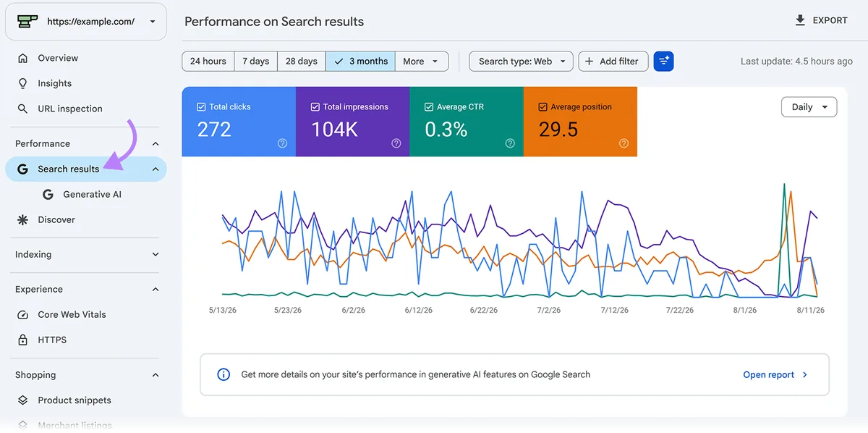Image resolution: width=868 pixels, height=433 pixels.
Task: Click the 5/13/26 date label on chart
Action: 223,310
